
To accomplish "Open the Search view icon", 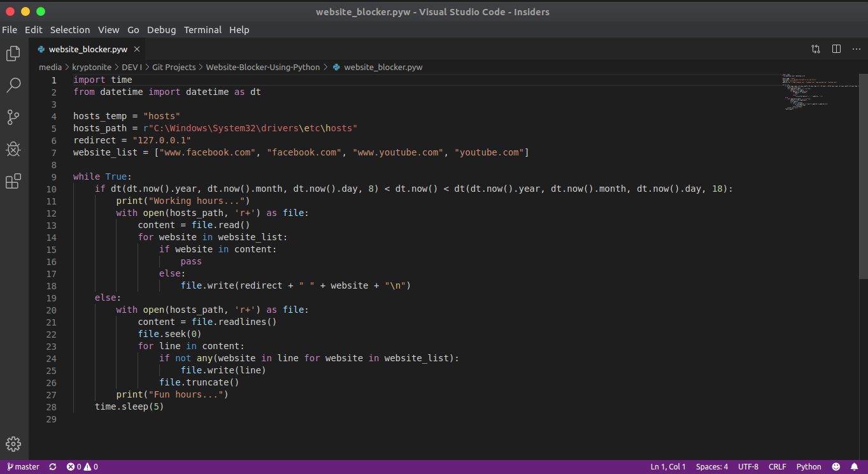I will pyautogui.click(x=13, y=85).
